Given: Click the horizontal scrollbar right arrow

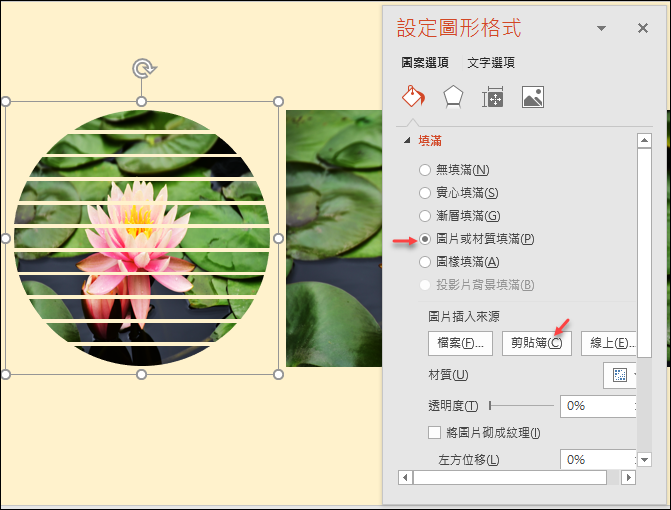Looking at the screenshot, I should point(628,477).
